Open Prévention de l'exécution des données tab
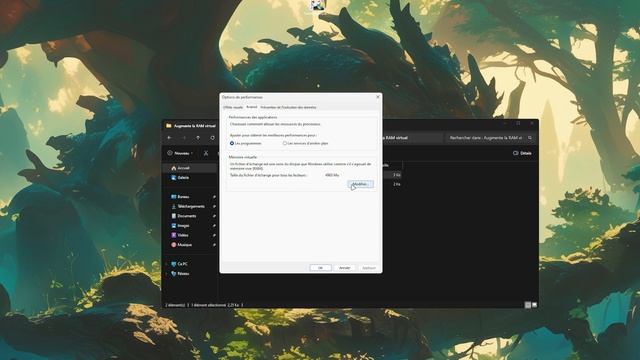The width and height of the screenshot is (640, 360). coord(289,107)
